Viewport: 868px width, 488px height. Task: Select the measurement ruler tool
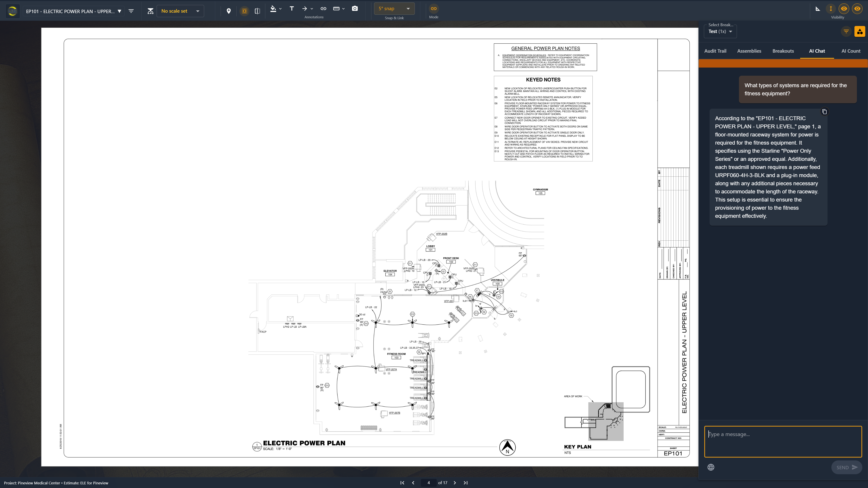pos(337,8)
